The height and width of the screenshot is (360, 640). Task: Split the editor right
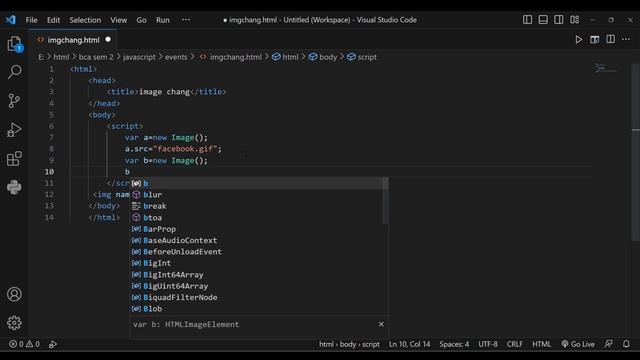(611, 40)
